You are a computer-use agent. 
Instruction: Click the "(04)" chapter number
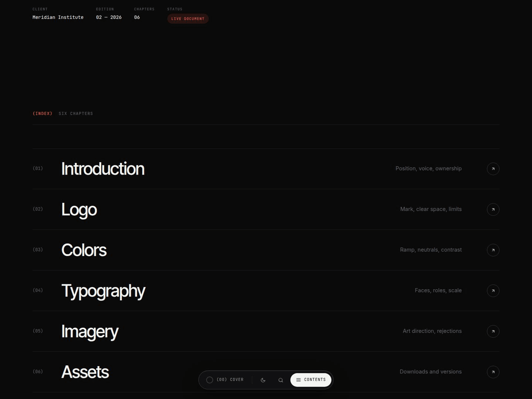pyautogui.click(x=38, y=290)
